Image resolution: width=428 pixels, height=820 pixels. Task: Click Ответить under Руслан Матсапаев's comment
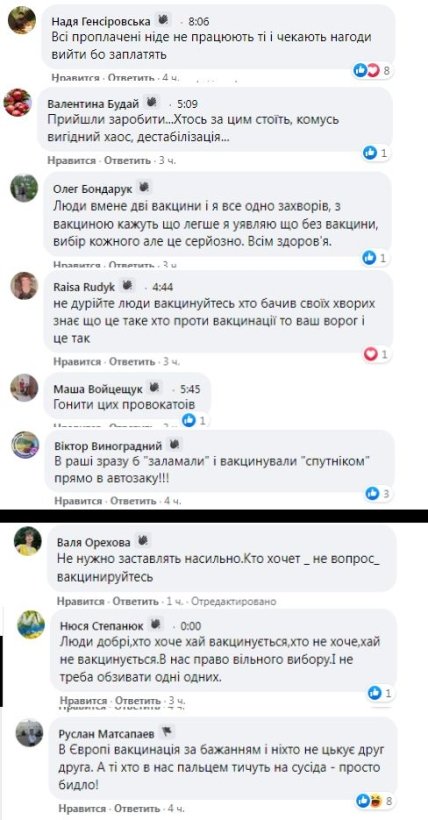click(x=137, y=808)
